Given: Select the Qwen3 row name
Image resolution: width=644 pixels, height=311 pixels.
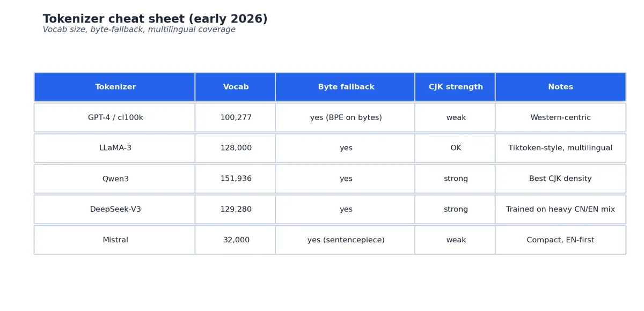Looking at the screenshot, I should click(x=115, y=179).
